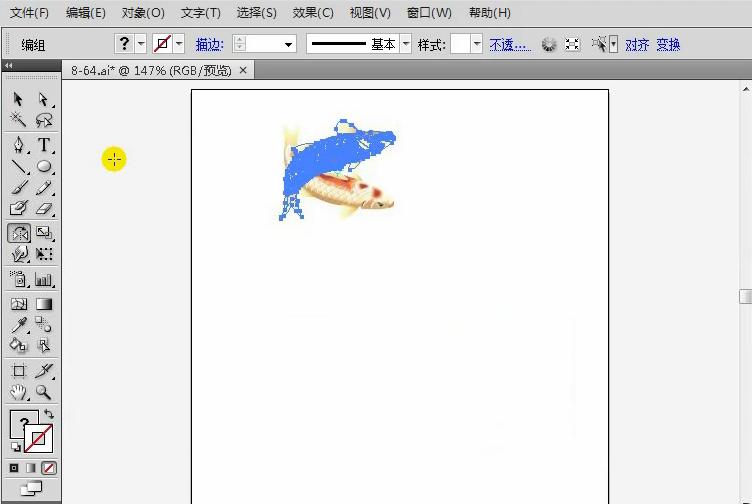The image size is (752, 504).
Task: Swap fill and stroke colors arrow
Action: click(x=49, y=414)
